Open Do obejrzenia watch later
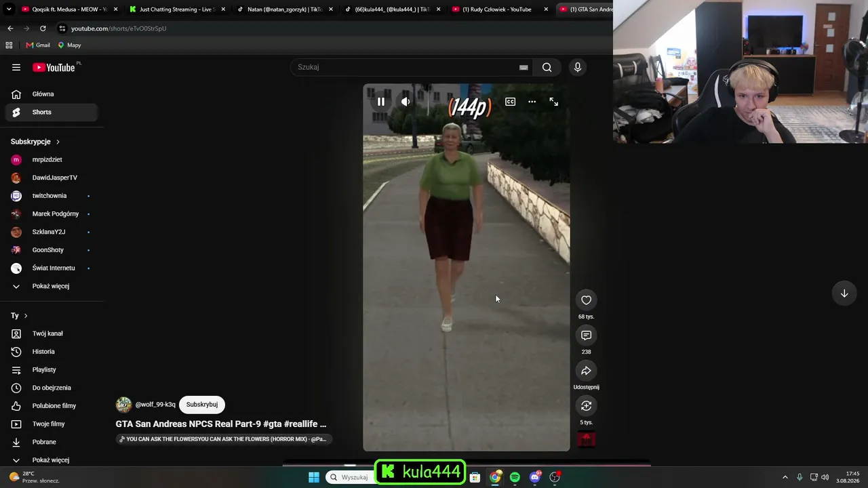This screenshot has width=868, height=488. (52, 388)
